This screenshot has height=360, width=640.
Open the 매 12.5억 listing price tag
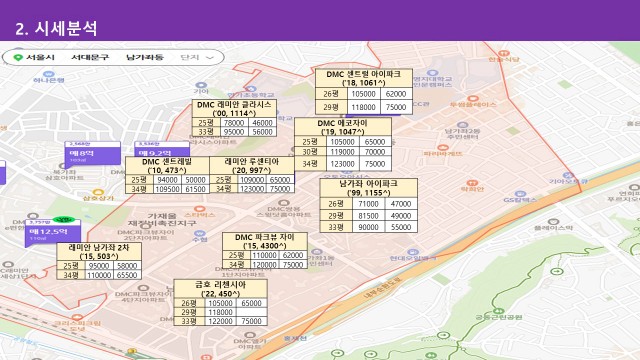(x=53, y=232)
